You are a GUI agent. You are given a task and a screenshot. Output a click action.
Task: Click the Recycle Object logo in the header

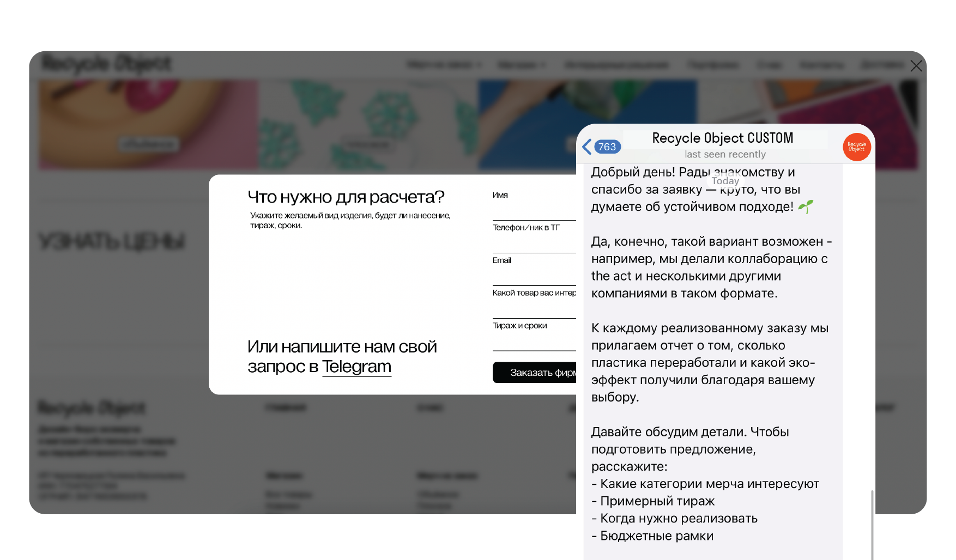point(107,64)
